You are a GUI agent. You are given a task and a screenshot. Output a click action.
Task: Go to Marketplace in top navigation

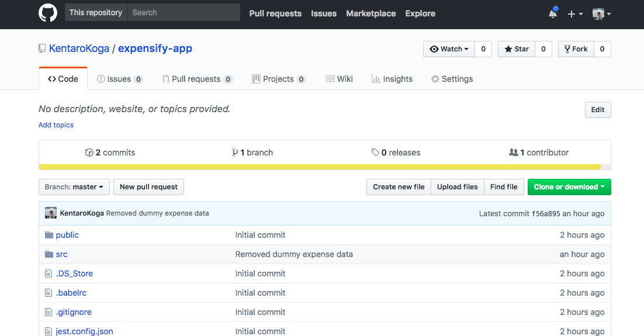pos(371,13)
